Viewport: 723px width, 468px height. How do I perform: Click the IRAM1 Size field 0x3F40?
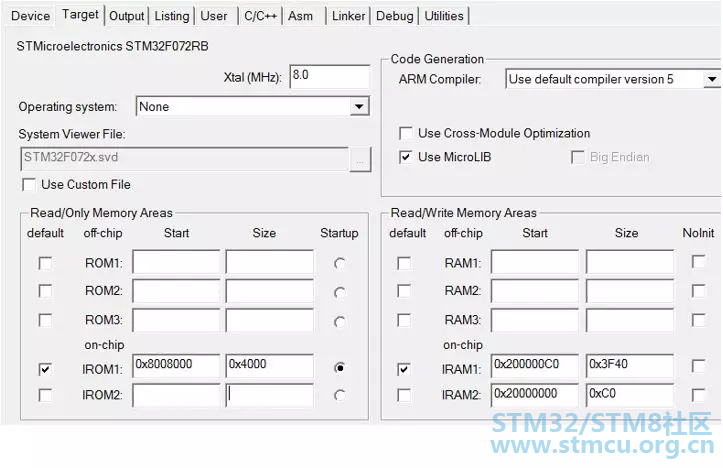point(630,366)
